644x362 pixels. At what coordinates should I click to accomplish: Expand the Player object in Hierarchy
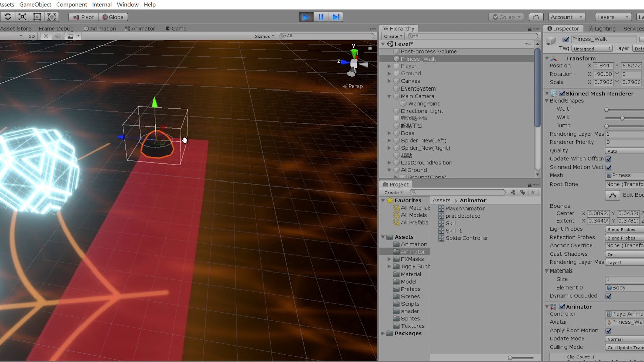[389, 66]
